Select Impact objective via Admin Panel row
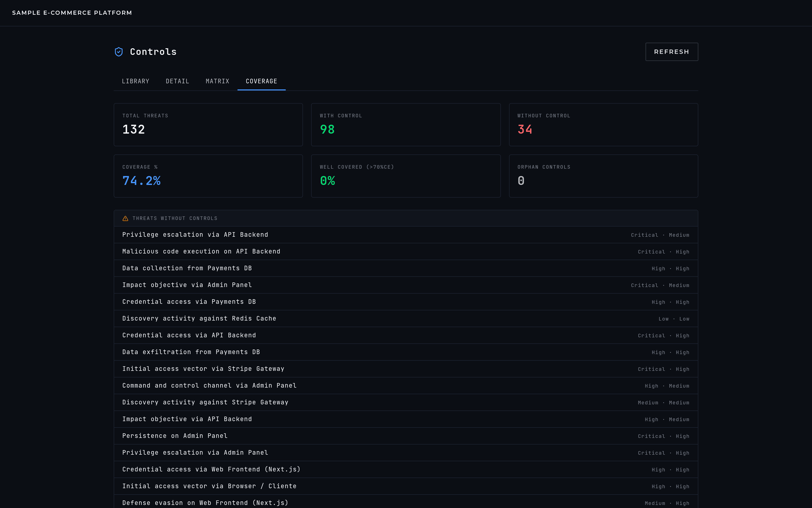Image resolution: width=812 pixels, height=508 pixels. tap(406, 285)
